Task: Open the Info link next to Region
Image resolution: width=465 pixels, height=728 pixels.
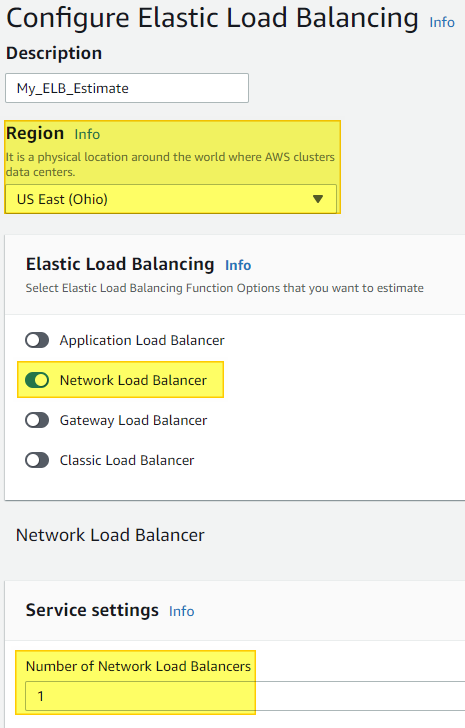Action: coord(87,134)
